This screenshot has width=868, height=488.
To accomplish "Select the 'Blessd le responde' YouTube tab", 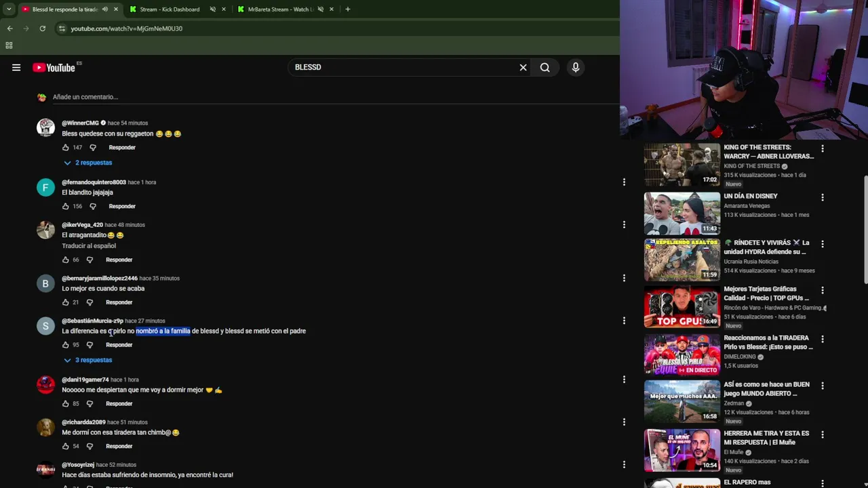I will coord(64,9).
